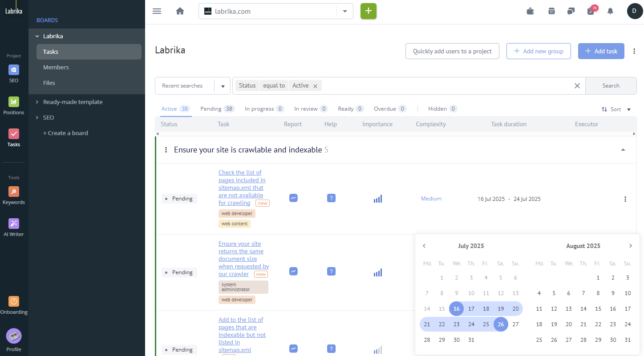Screen dimensions: 644x356
Task: Toggle the hamburger sidebar menu
Action: [x=157, y=11]
